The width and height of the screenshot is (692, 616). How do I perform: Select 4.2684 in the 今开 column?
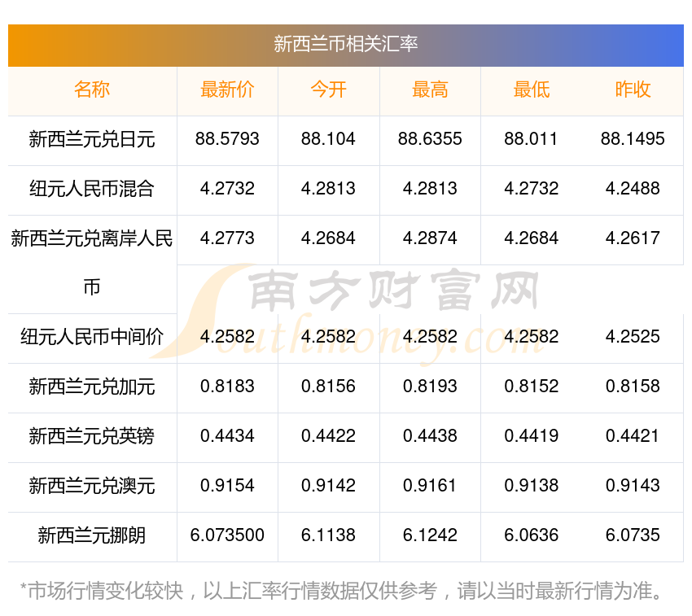pos(328,238)
